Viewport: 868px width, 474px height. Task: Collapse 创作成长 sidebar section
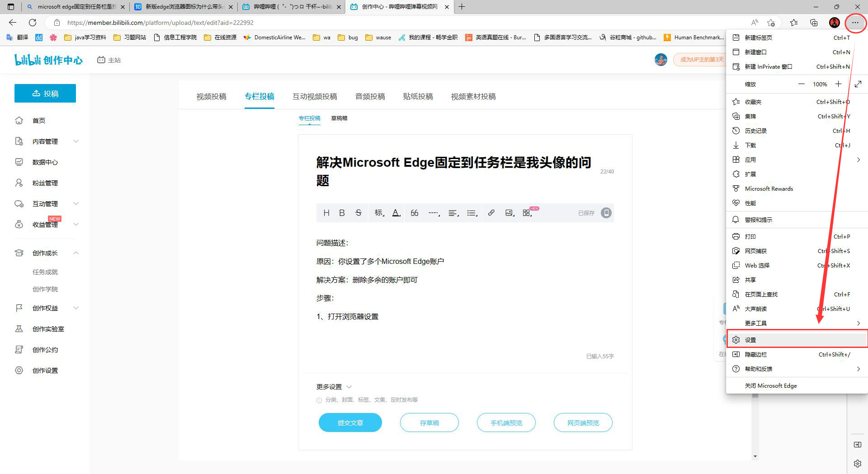[45, 253]
